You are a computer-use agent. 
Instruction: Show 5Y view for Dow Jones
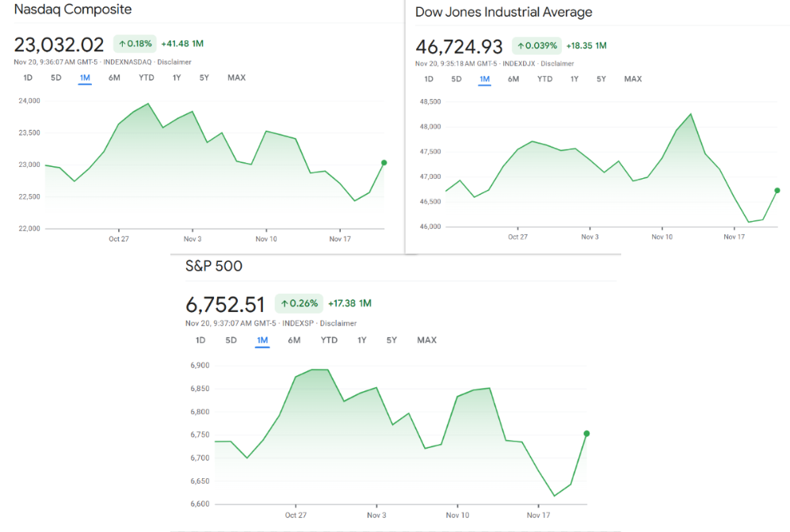click(x=601, y=79)
